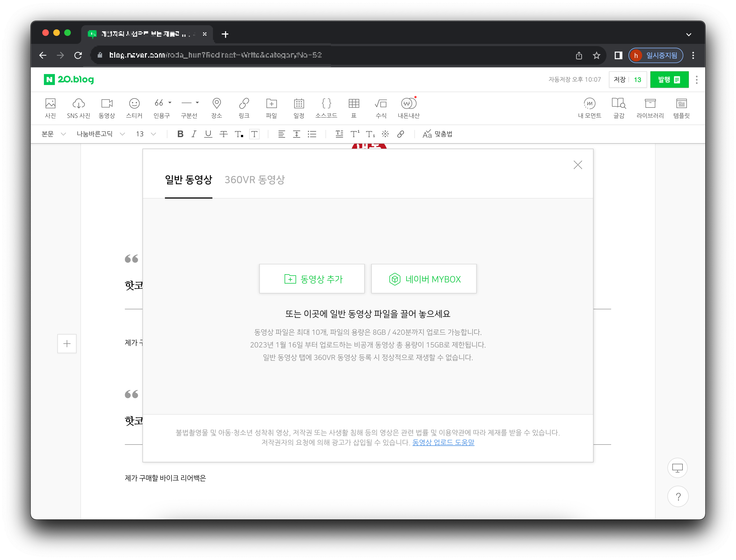Image resolution: width=736 pixels, height=560 pixels.
Task: Click the 사진 photo insert icon
Action: point(50,108)
